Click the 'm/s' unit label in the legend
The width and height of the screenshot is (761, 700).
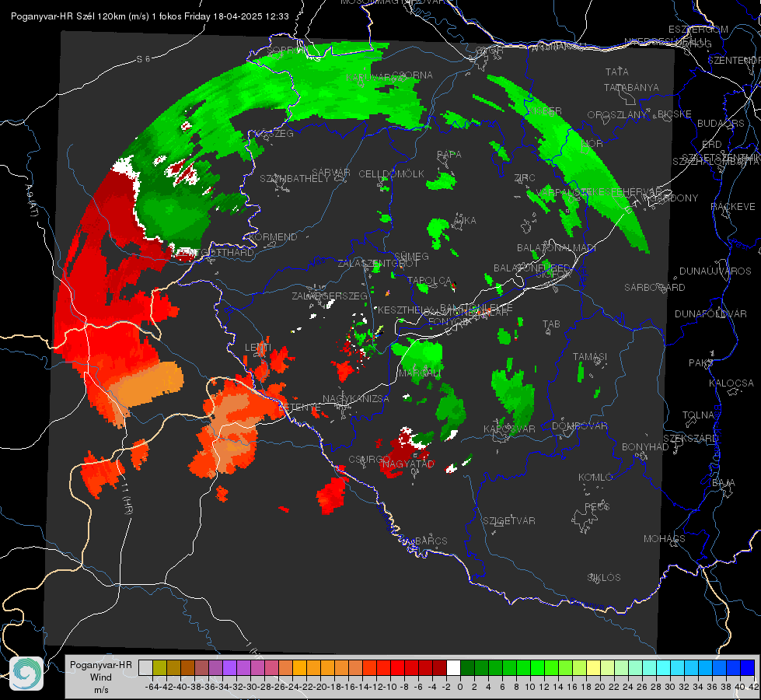coord(100,689)
